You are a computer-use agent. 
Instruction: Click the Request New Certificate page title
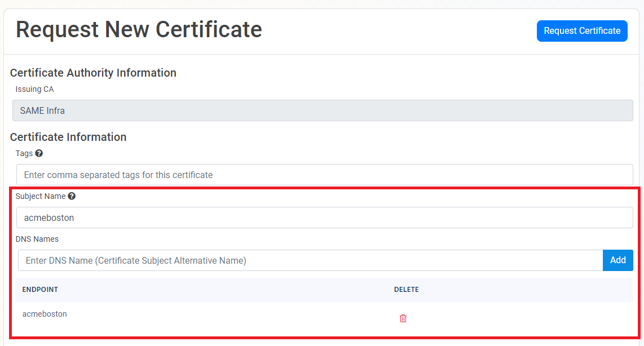(x=139, y=29)
